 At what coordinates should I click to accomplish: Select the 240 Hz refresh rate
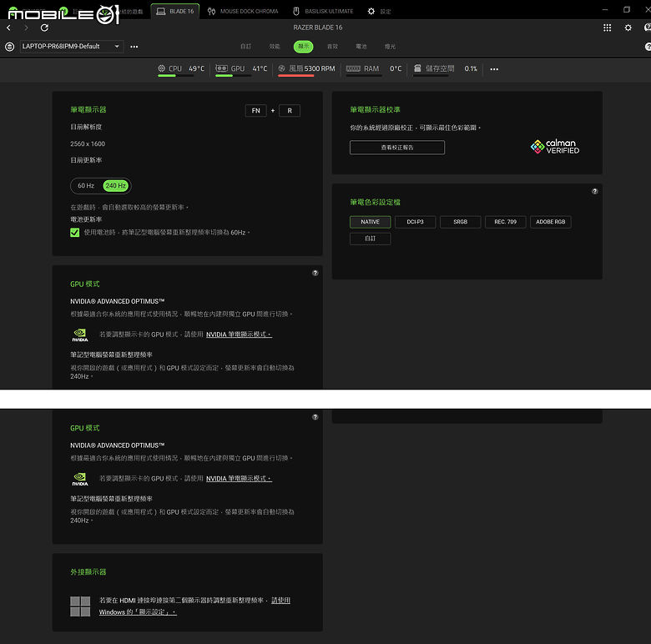click(115, 185)
